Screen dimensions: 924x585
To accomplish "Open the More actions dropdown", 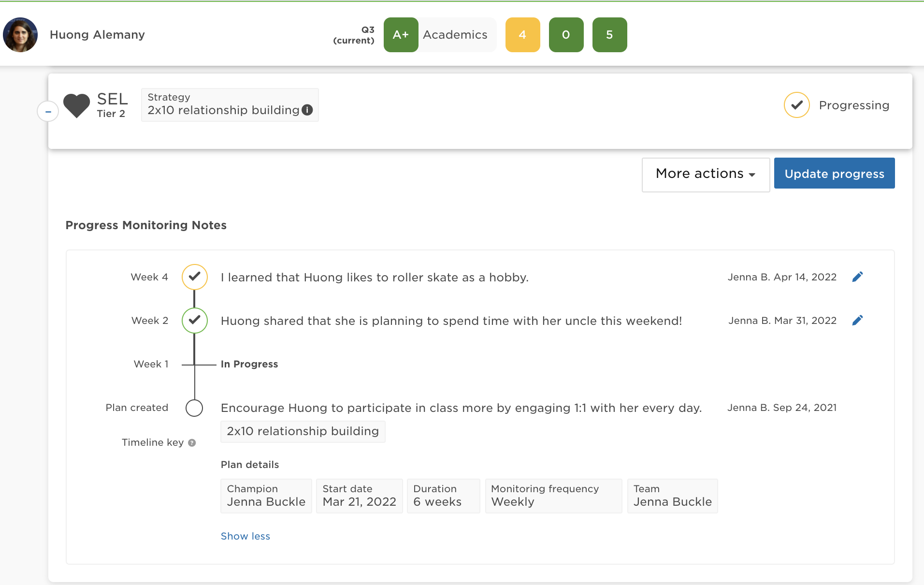I will coord(705,174).
